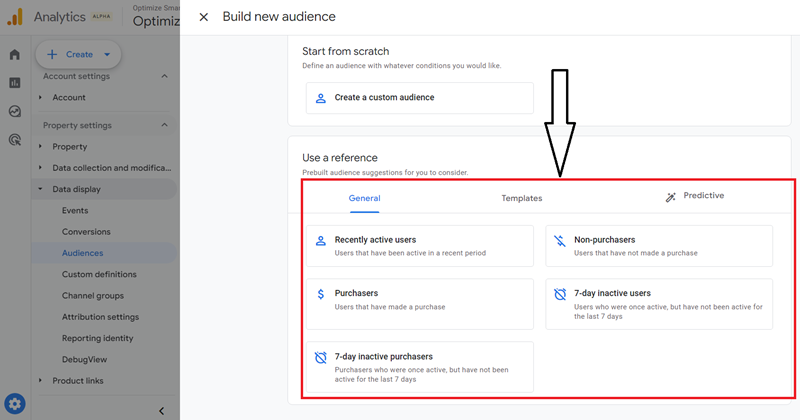The image size is (800, 420).
Task: Click the Non-purchasers crossed dollar icon
Action: tap(560, 240)
